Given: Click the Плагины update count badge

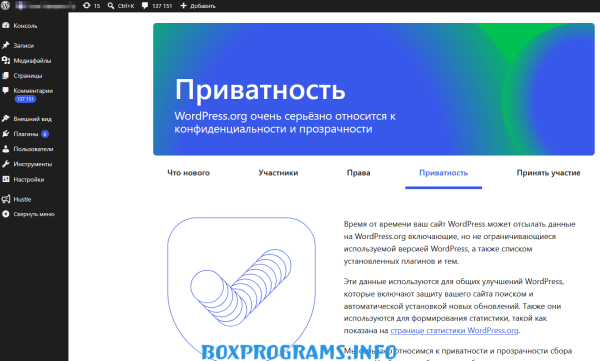Looking at the screenshot, I should (45, 134).
